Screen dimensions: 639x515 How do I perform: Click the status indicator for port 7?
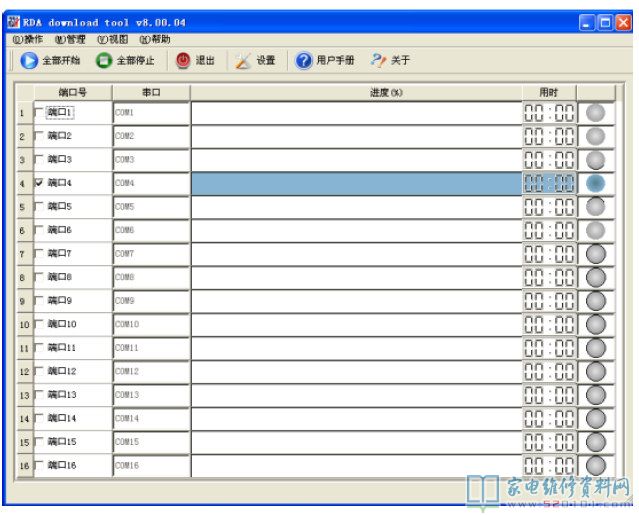[x=595, y=254]
